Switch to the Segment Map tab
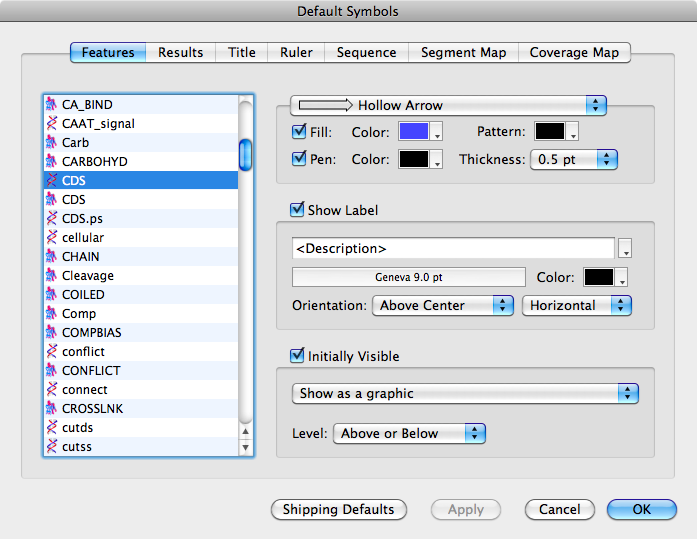697x539 pixels. pyautogui.click(x=463, y=53)
